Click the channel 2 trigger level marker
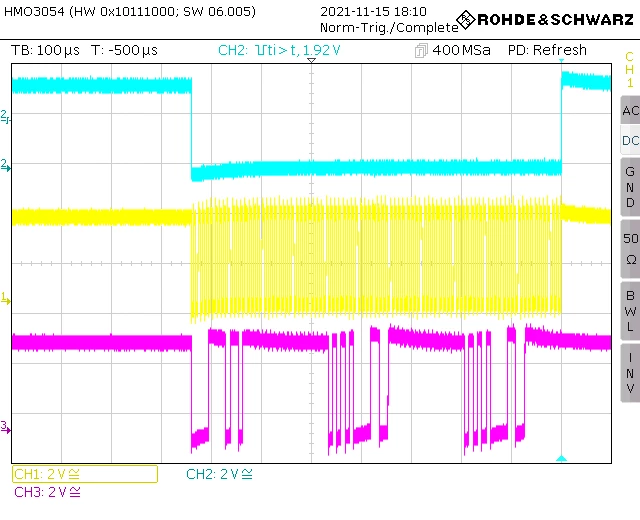Image resolution: width=640 pixels, height=520 pixels. (x=5, y=116)
